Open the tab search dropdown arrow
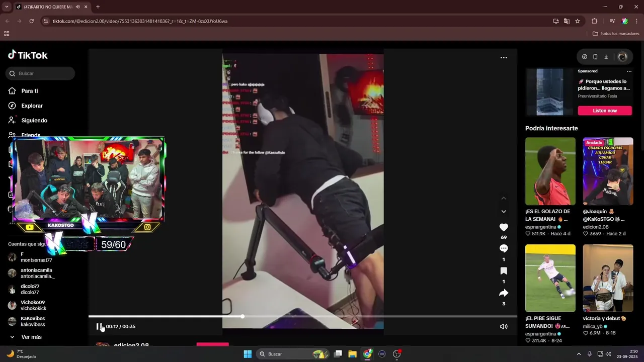 [6, 7]
